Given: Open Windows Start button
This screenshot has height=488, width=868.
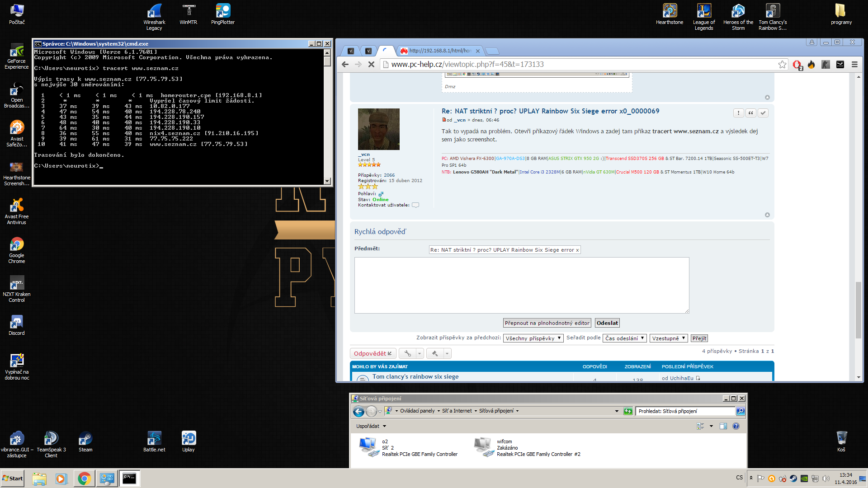Looking at the screenshot, I should pyautogui.click(x=13, y=479).
